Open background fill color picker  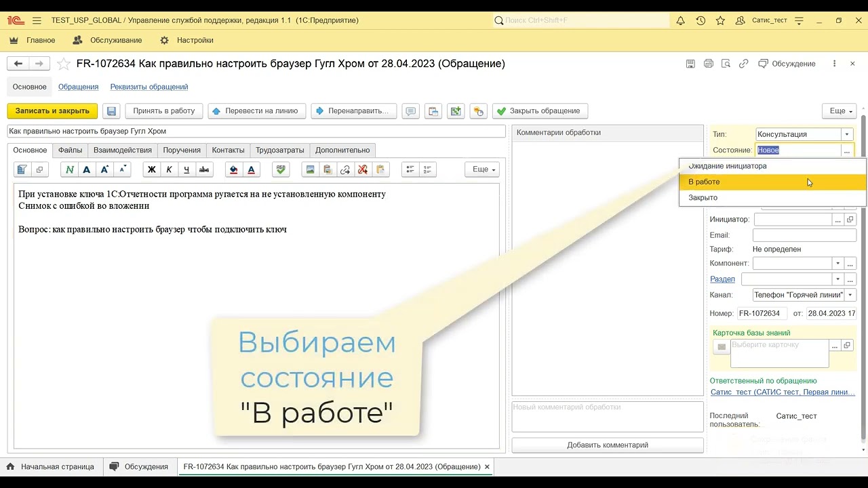pyautogui.click(x=234, y=169)
